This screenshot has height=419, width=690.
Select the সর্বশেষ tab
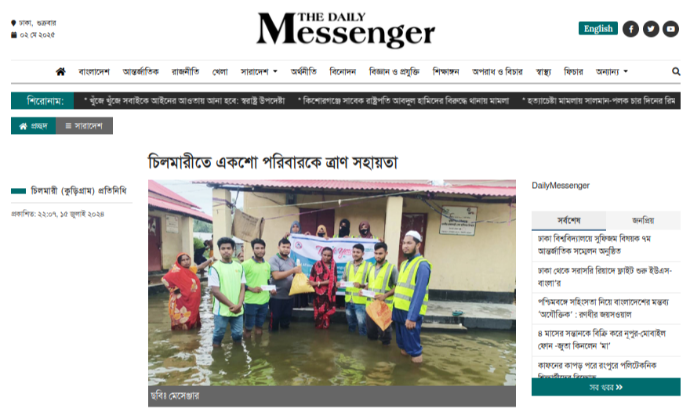pyautogui.click(x=569, y=220)
